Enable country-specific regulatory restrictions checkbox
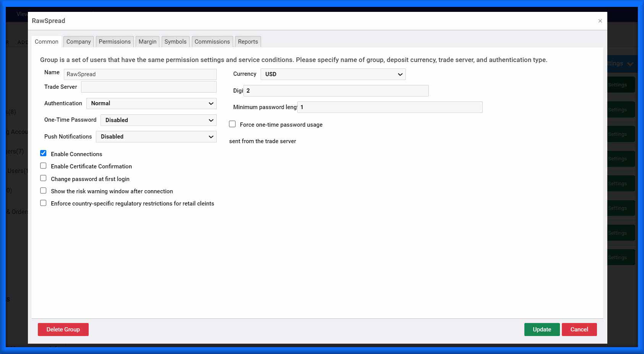The height and width of the screenshot is (354, 644). (44, 203)
